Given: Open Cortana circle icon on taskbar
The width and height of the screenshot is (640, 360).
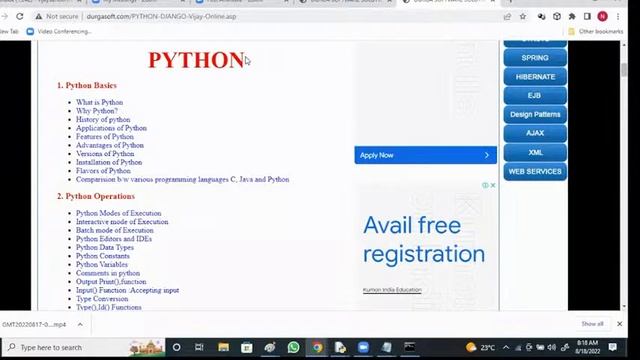Looking at the screenshot, I should click(x=176, y=347).
